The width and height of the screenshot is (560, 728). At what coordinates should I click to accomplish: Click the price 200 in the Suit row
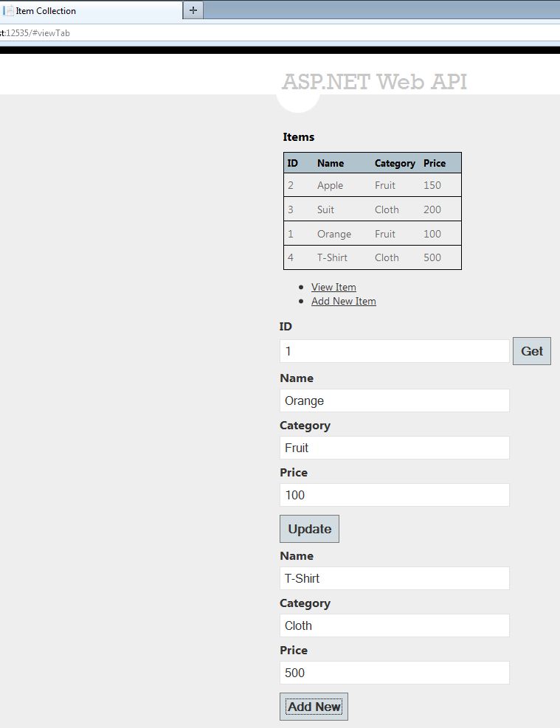click(432, 209)
